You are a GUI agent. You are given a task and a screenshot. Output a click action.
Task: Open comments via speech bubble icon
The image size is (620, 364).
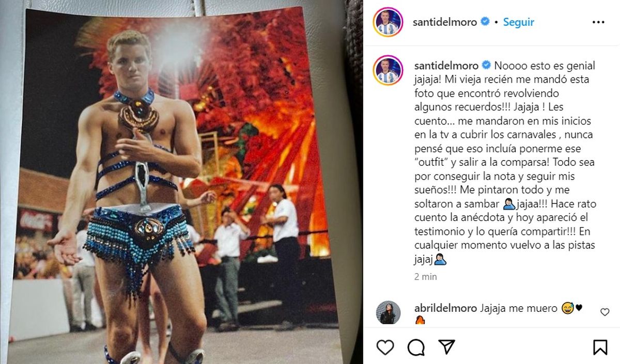(416, 347)
